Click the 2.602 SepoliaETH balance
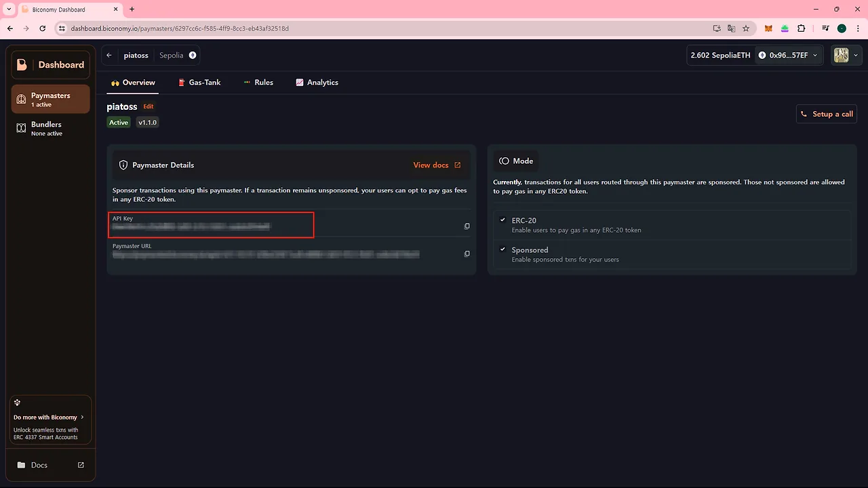Screen dimensions: 868x488 (x=720, y=56)
